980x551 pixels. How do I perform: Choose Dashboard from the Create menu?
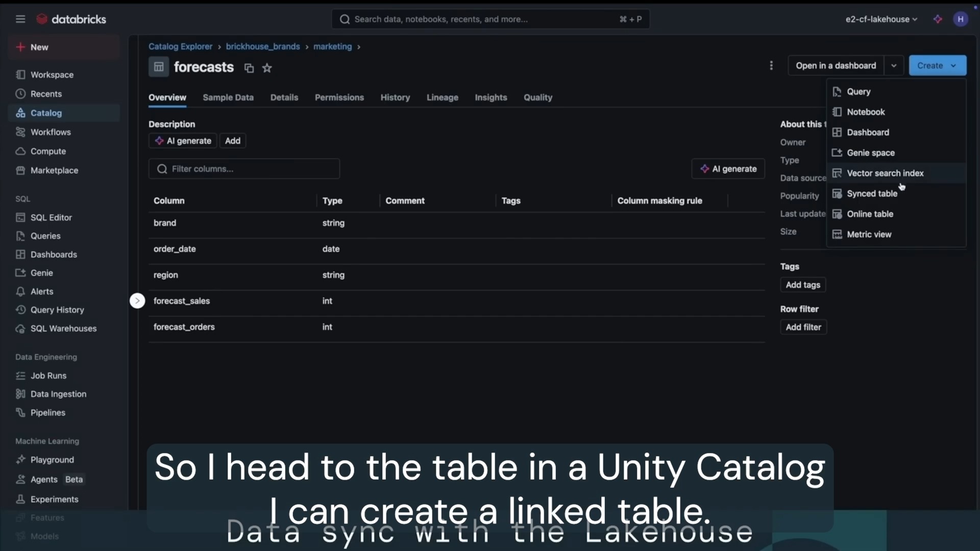pos(896,132)
